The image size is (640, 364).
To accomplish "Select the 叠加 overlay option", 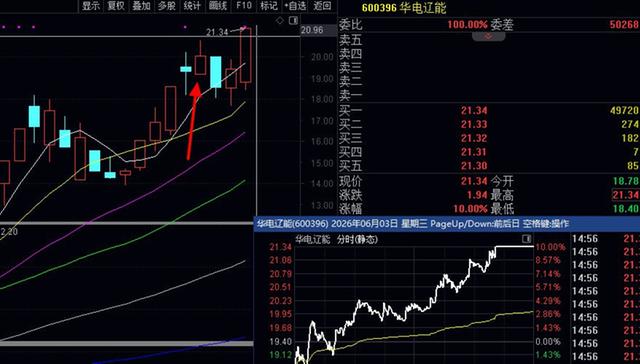I will [x=141, y=6].
